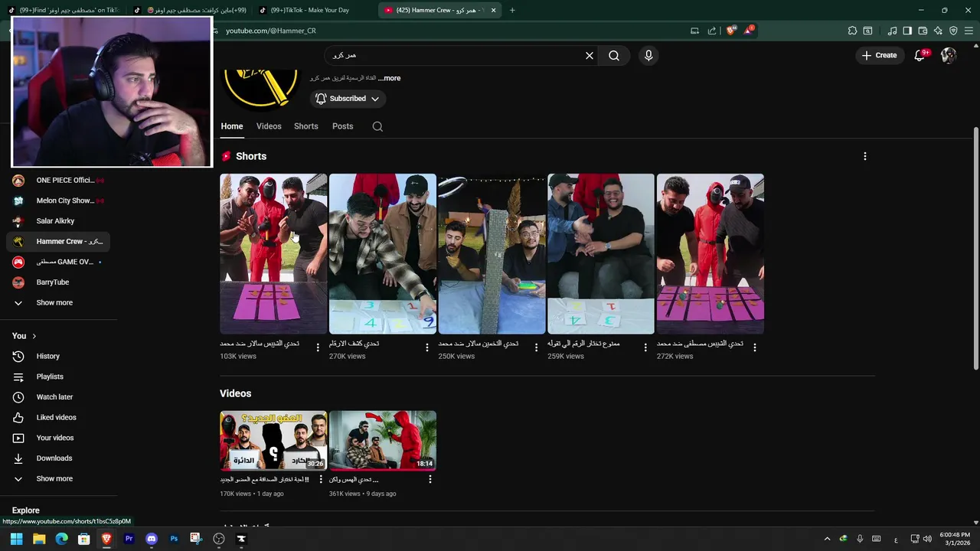Open Brave Wallet icon
980x551 pixels.
(923, 31)
